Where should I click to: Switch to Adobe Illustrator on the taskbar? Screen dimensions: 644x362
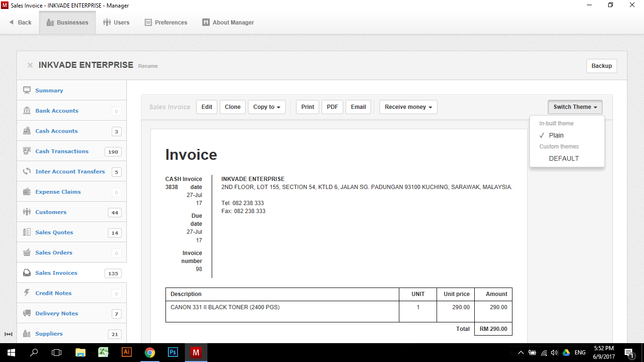click(127, 353)
